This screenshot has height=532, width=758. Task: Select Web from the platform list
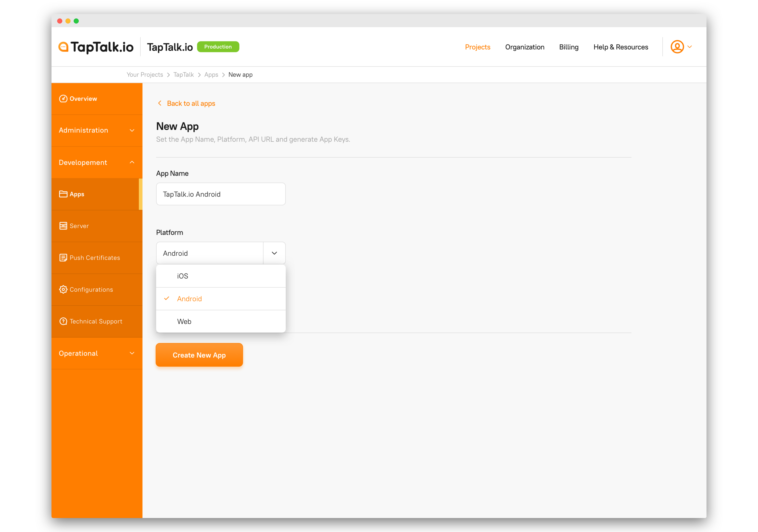pyautogui.click(x=221, y=321)
